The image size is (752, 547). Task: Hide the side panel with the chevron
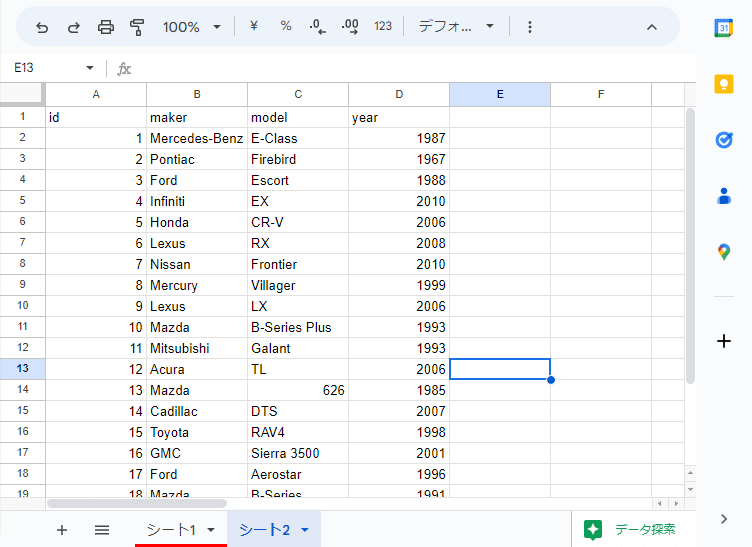[724, 519]
